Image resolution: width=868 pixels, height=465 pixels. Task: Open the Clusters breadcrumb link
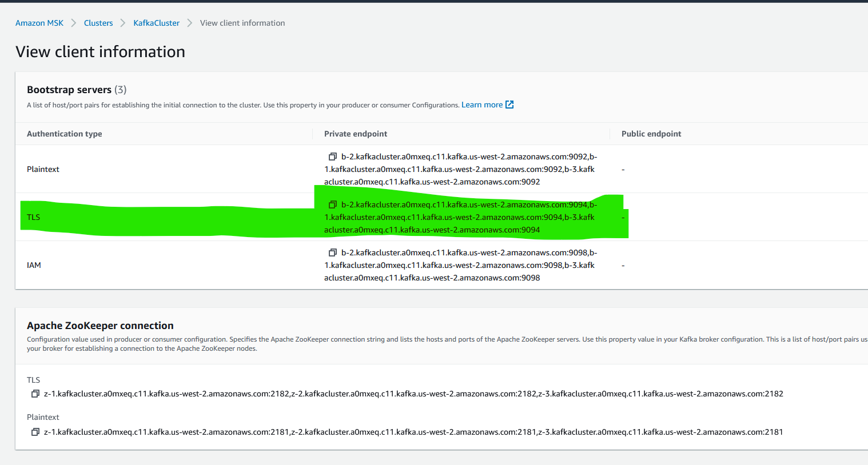(98, 23)
